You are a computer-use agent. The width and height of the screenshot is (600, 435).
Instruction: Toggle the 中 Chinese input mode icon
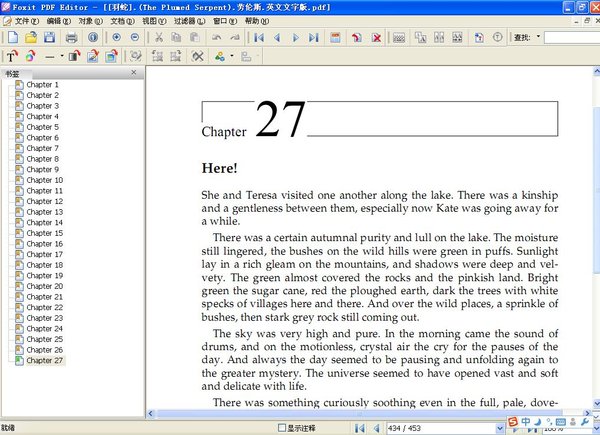(x=526, y=422)
